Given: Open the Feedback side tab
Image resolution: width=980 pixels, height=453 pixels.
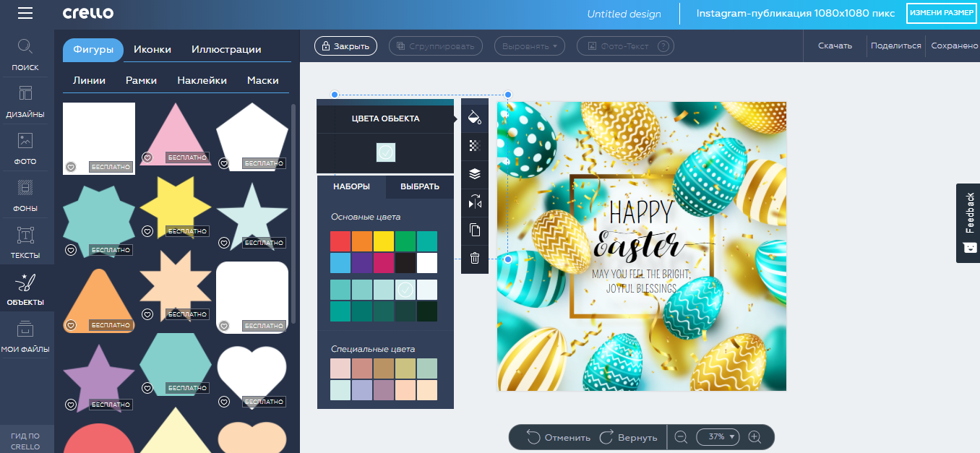Looking at the screenshot, I should [x=968, y=223].
